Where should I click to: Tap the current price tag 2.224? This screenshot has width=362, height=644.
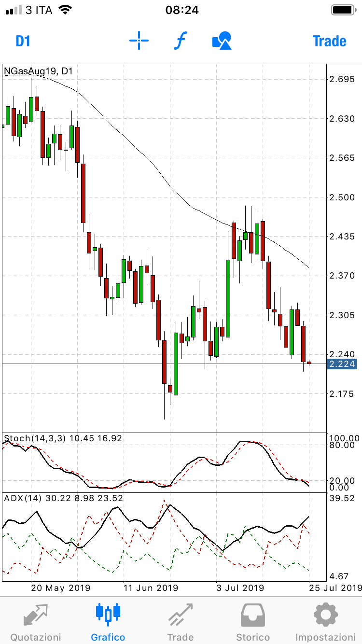(342, 364)
